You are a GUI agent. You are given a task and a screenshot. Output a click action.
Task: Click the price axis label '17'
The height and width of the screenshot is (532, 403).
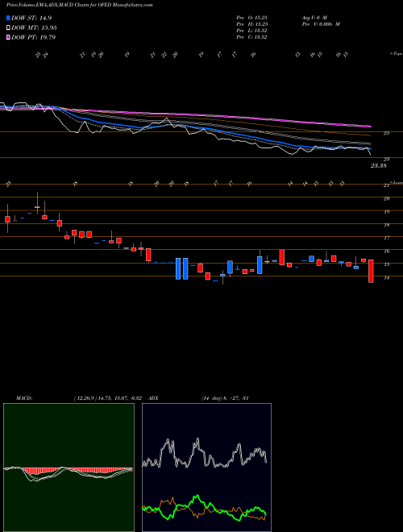386,238
